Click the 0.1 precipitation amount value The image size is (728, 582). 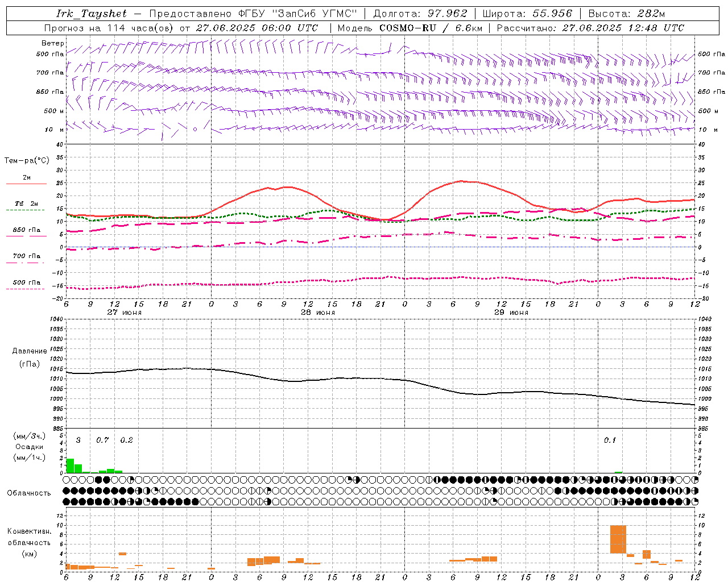click(610, 440)
